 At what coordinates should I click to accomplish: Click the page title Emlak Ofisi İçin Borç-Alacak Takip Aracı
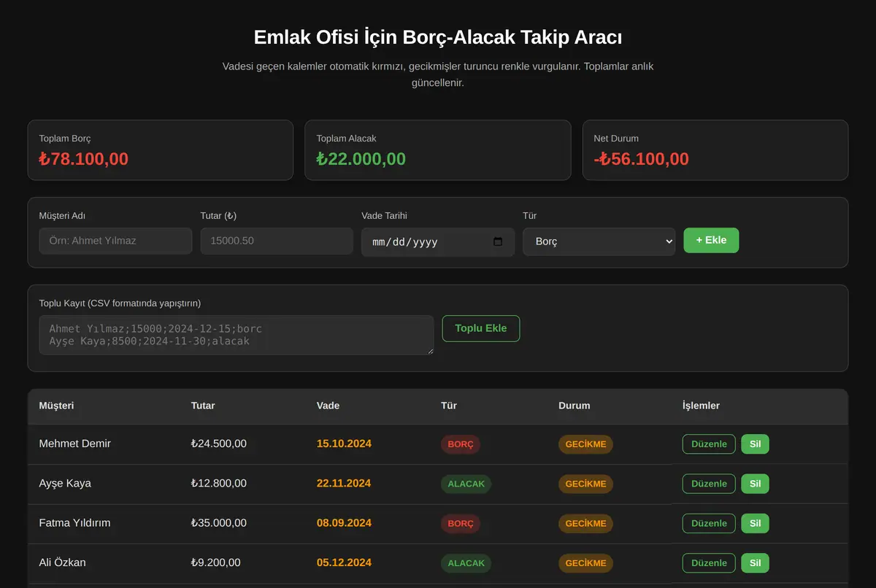[x=438, y=37]
